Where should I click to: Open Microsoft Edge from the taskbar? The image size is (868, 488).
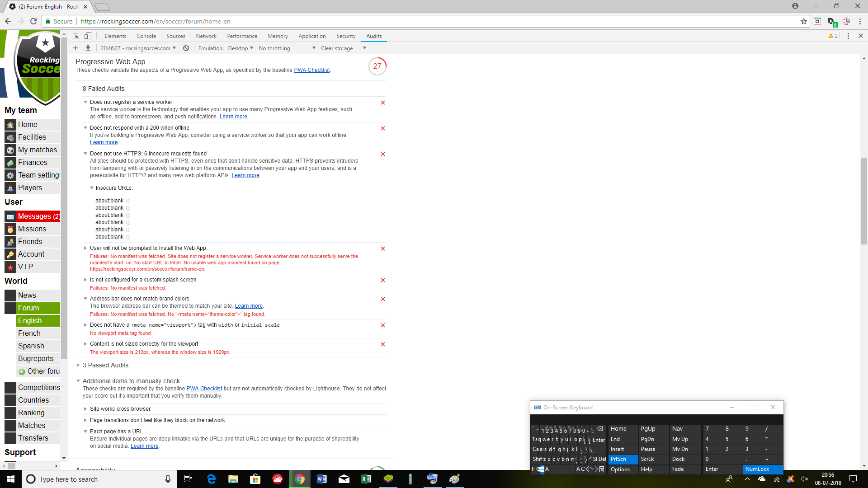point(211,479)
